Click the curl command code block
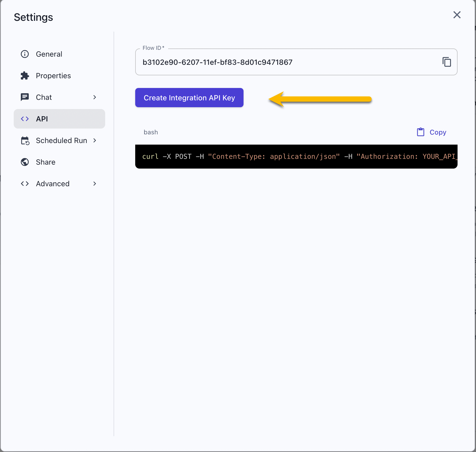Viewport: 476px width, 452px height. point(296,156)
